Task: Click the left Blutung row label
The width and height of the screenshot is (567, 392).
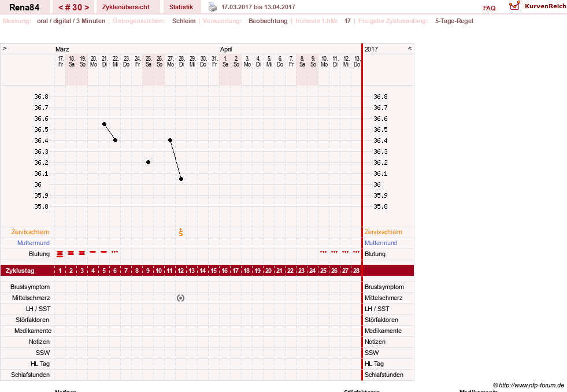Action: pos(39,254)
